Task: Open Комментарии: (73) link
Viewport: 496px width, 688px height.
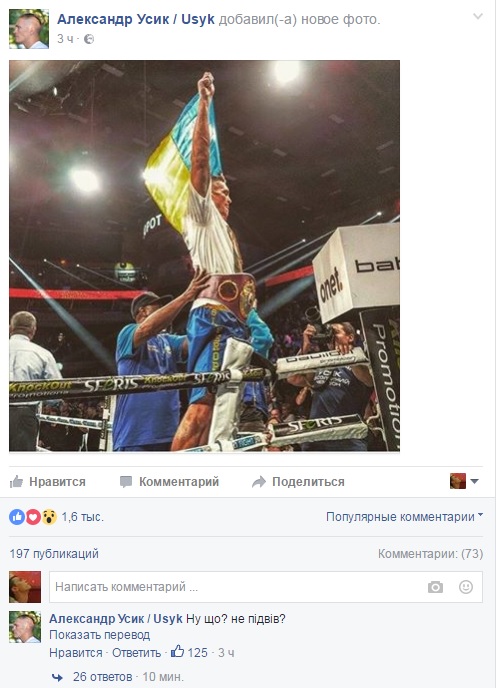Action: [430, 554]
